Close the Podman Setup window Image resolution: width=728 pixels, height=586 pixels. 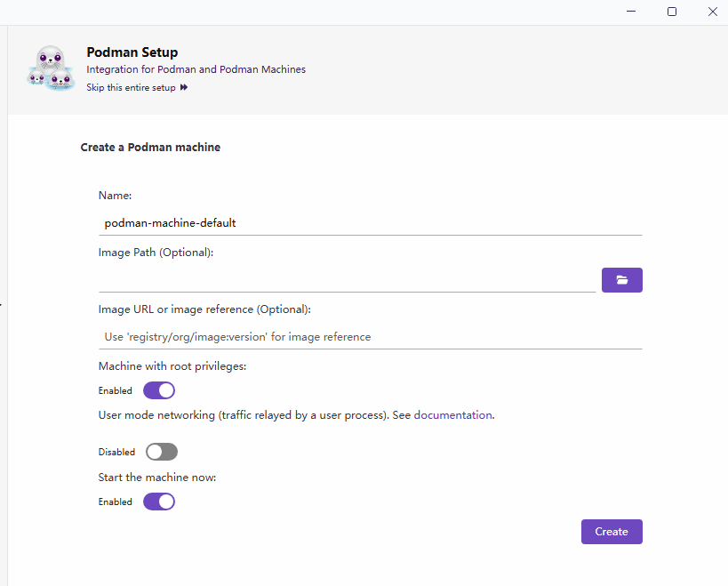tap(713, 12)
